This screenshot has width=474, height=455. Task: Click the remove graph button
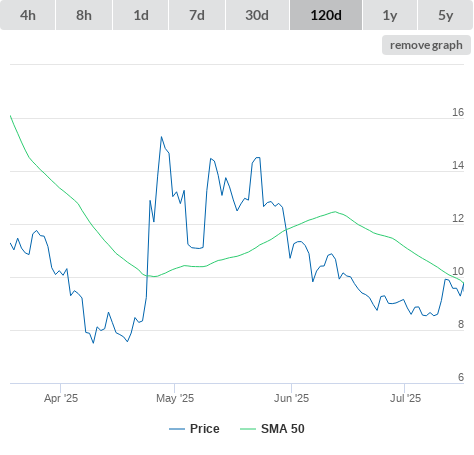tap(426, 45)
